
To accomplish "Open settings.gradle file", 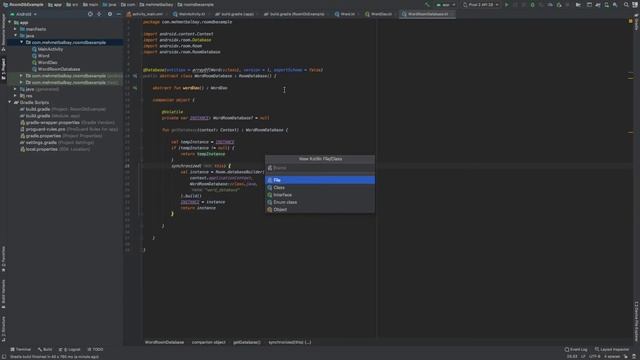I will (x=57, y=142).
